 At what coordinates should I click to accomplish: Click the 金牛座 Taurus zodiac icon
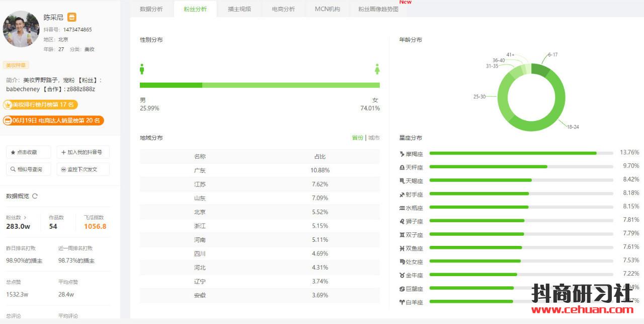(402, 276)
